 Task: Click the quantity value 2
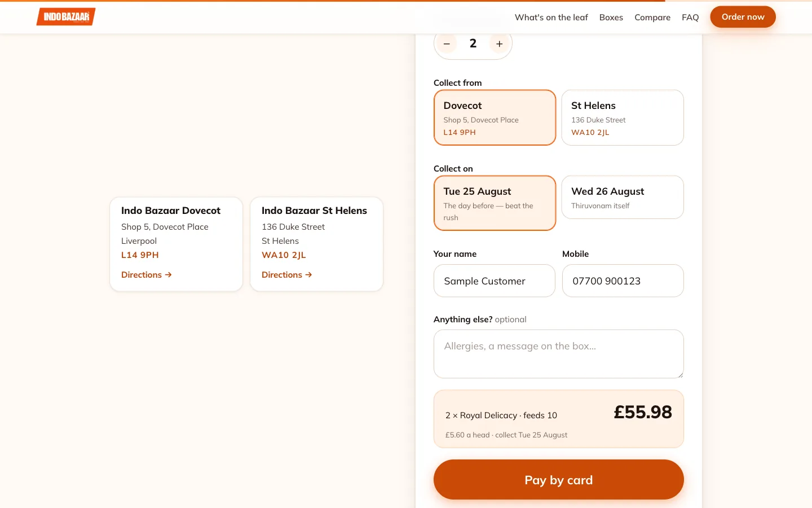point(473,43)
